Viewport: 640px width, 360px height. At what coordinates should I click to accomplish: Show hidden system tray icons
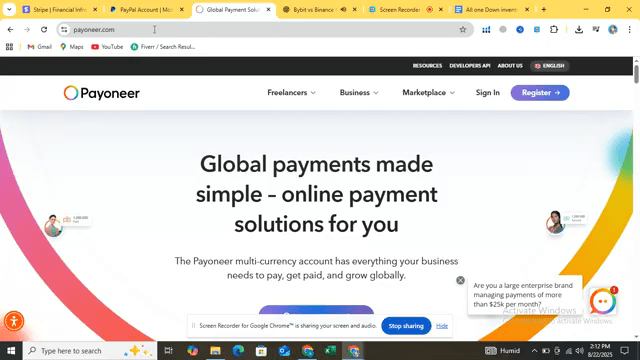click(534, 351)
